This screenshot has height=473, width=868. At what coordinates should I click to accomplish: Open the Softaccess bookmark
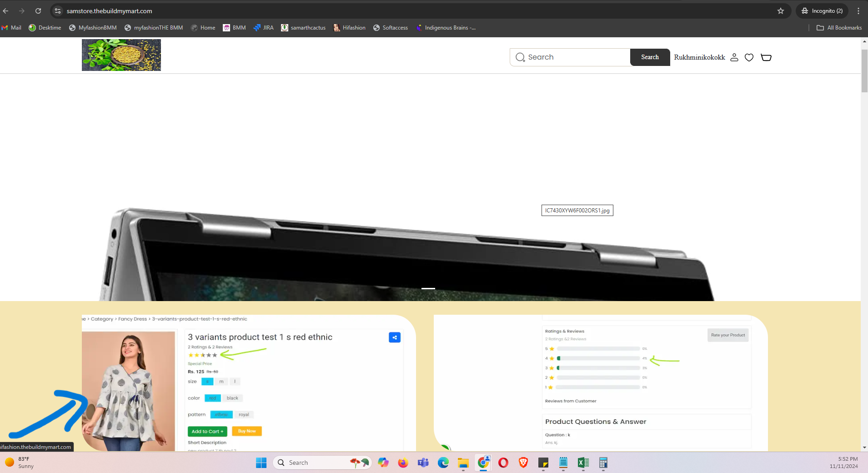(391, 28)
